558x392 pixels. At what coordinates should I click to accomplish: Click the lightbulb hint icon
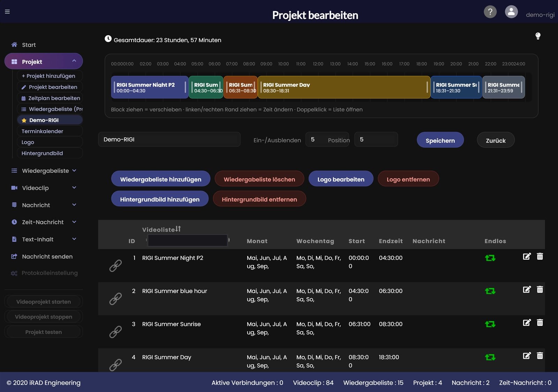[x=538, y=36]
